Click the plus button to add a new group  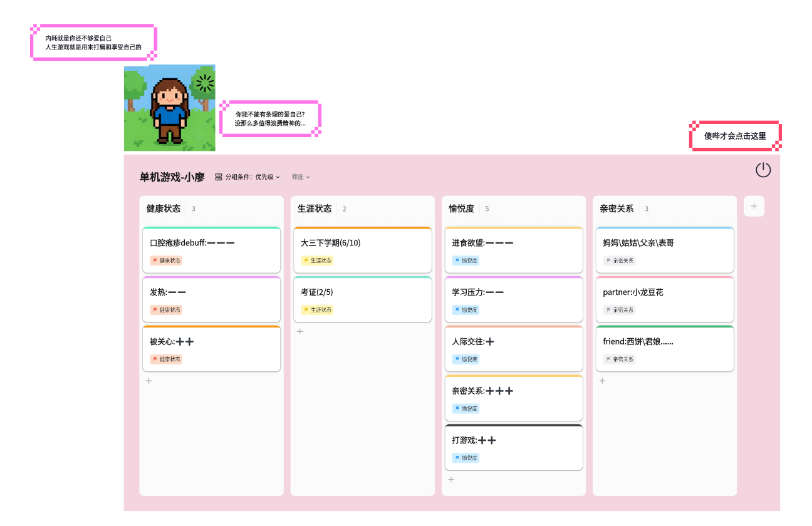pos(754,206)
